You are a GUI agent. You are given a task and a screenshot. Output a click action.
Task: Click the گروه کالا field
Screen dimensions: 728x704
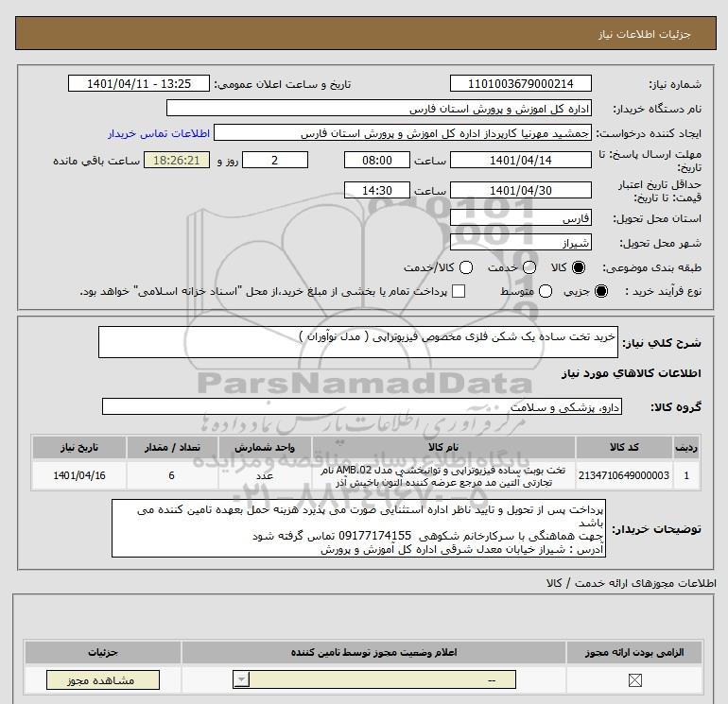click(x=362, y=406)
